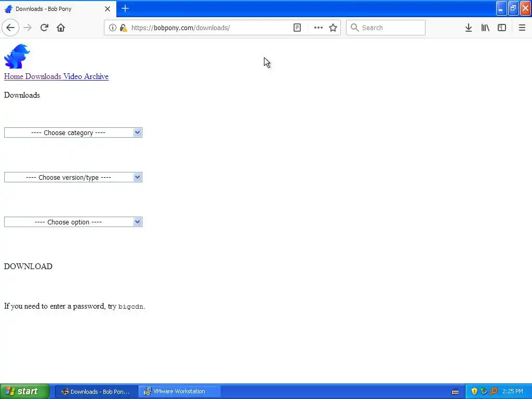
Task: Open the Firefox home page
Action: pos(61,28)
